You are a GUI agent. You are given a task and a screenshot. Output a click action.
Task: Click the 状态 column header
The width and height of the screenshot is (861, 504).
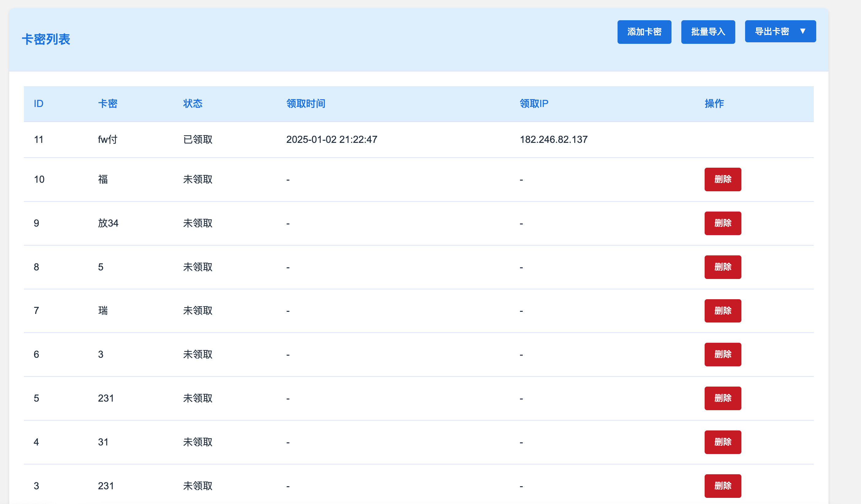click(x=193, y=104)
